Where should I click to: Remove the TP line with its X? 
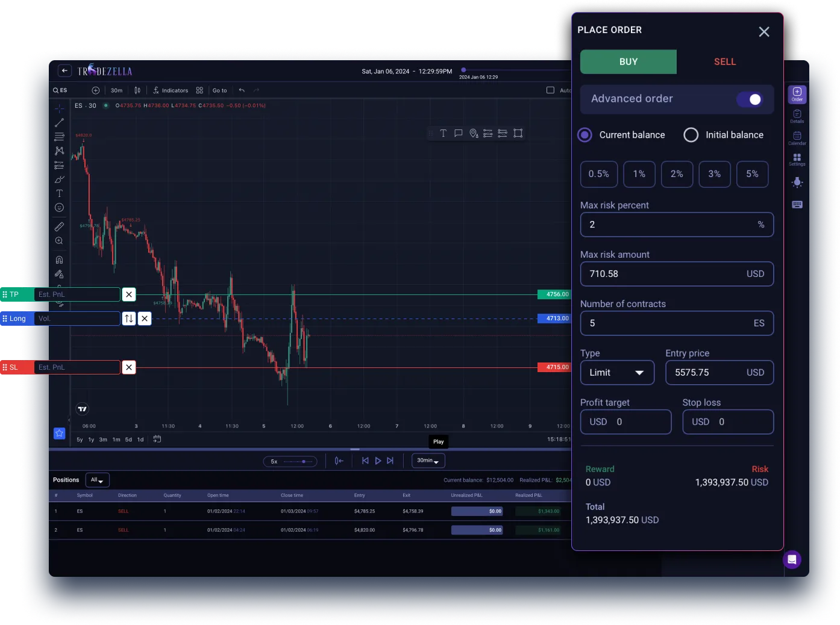click(x=129, y=294)
